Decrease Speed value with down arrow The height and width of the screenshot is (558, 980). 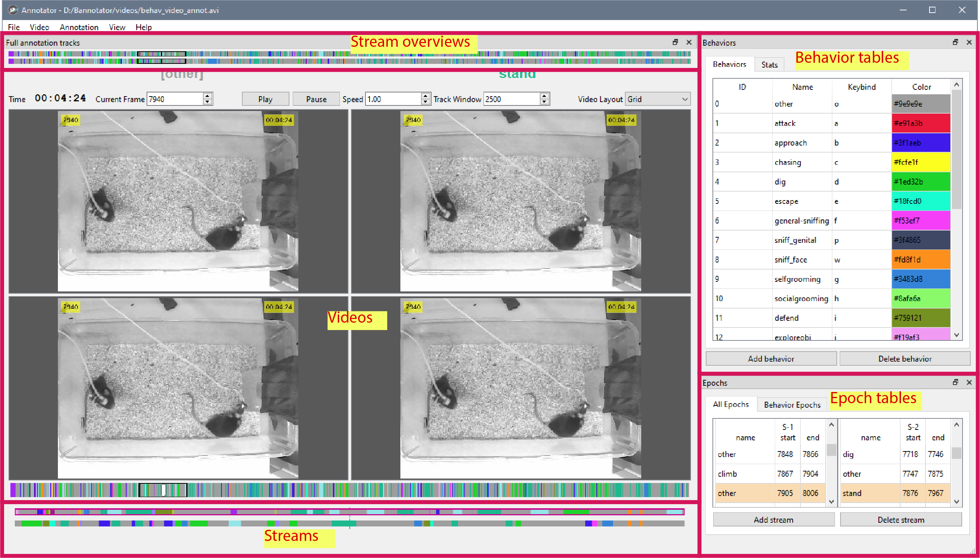[425, 102]
